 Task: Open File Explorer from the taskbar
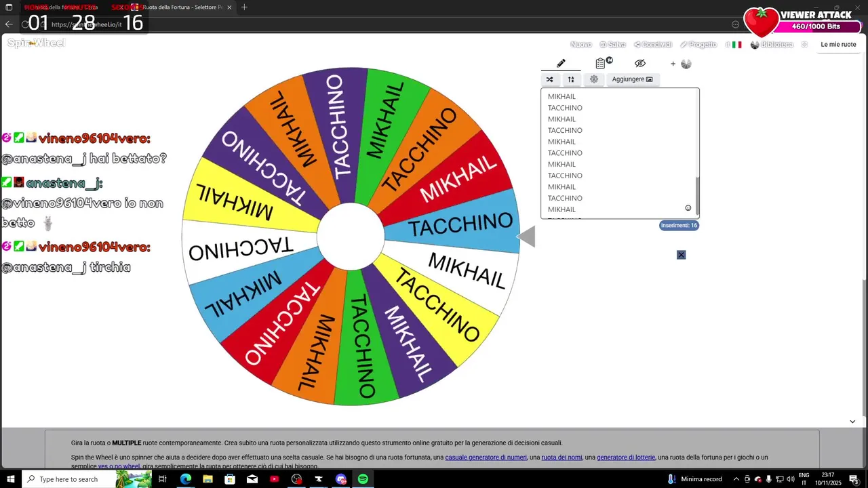click(x=208, y=479)
